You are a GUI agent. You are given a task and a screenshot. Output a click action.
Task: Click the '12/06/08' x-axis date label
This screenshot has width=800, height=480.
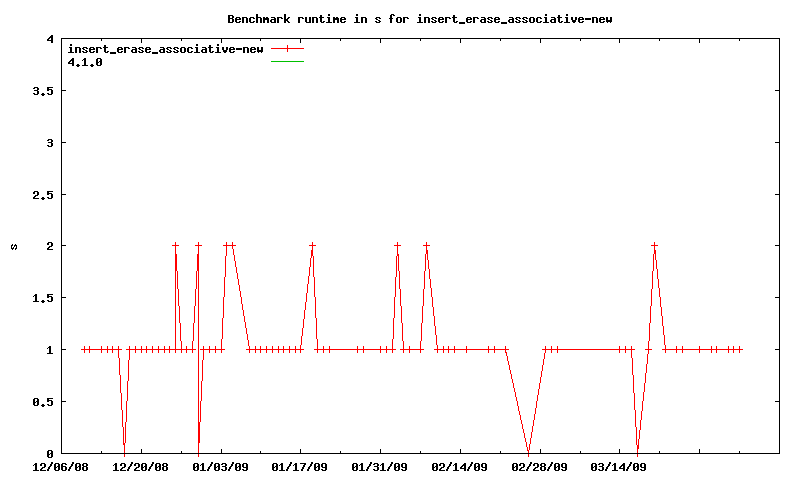tap(60, 466)
